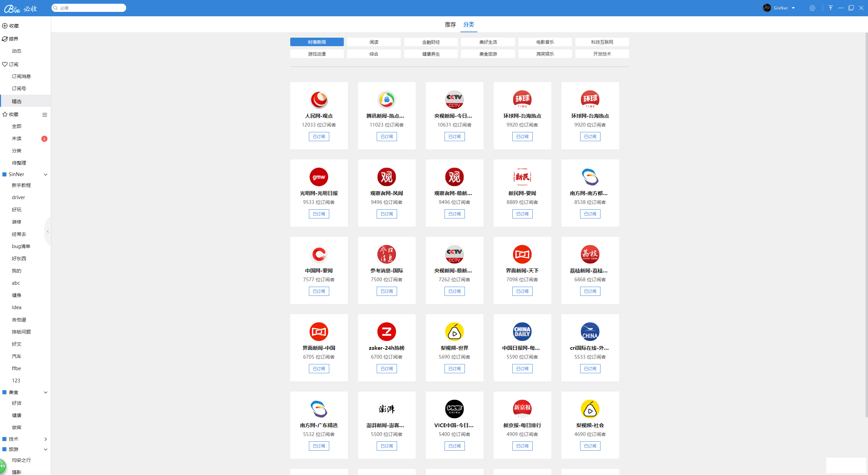Open the 梨视频-世界 icon
This screenshot has width=868, height=475.
click(454, 331)
